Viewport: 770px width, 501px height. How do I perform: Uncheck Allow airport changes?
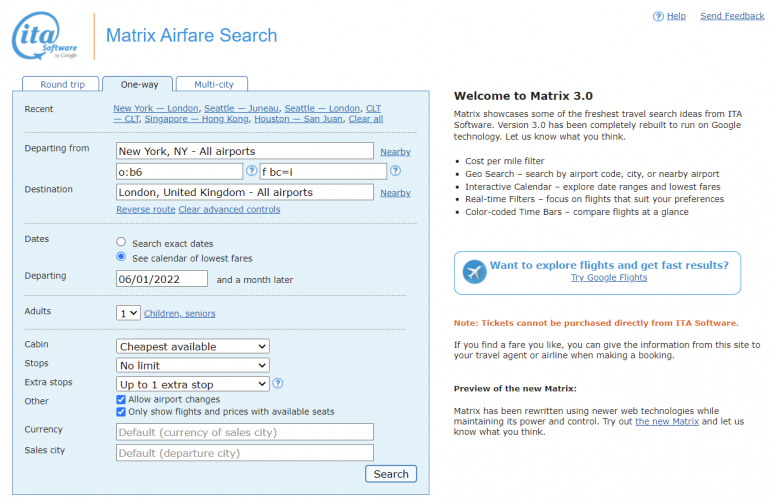(121, 399)
